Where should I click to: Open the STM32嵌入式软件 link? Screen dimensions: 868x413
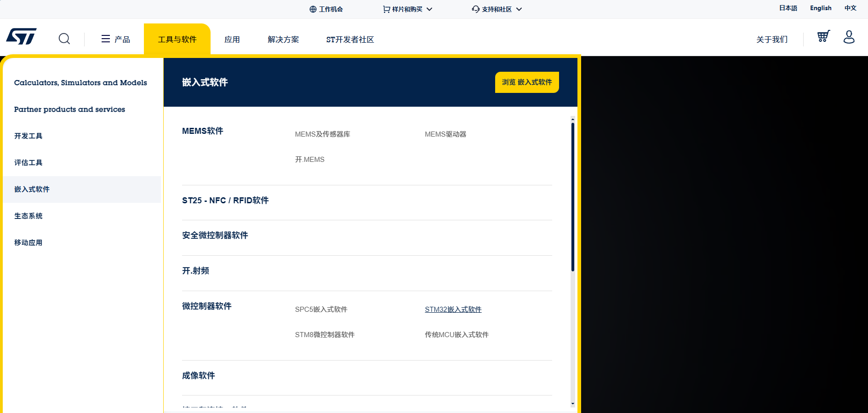pos(453,310)
